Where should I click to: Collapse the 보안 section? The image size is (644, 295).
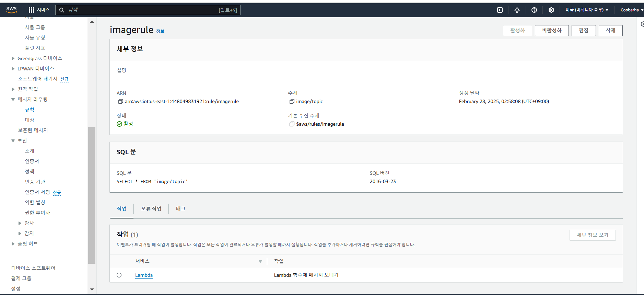pyautogui.click(x=13, y=141)
